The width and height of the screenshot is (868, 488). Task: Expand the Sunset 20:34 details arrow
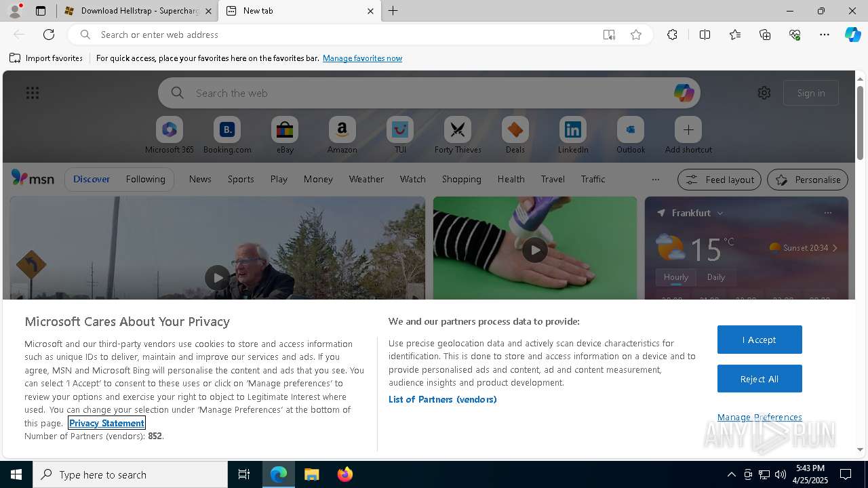(x=835, y=248)
